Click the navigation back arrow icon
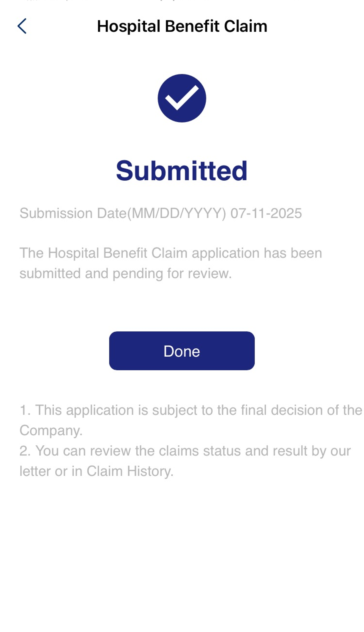The height and width of the screenshot is (632, 364). click(x=22, y=26)
